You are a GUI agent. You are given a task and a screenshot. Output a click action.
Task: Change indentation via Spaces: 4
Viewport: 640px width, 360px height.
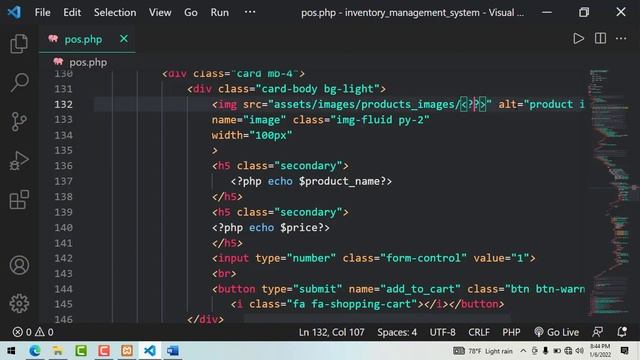[x=397, y=332]
